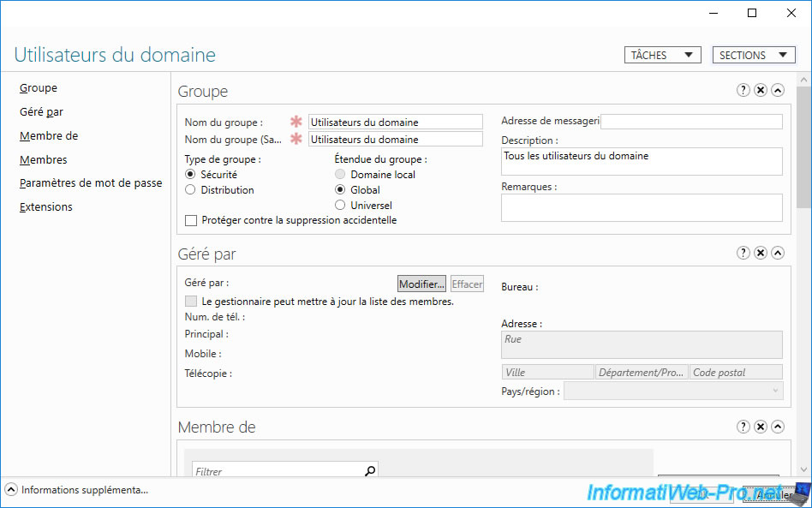This screenshot has width=812, height=508.
Task: Open the SECTIONS dropdown menu
Action: click(754, 55)
